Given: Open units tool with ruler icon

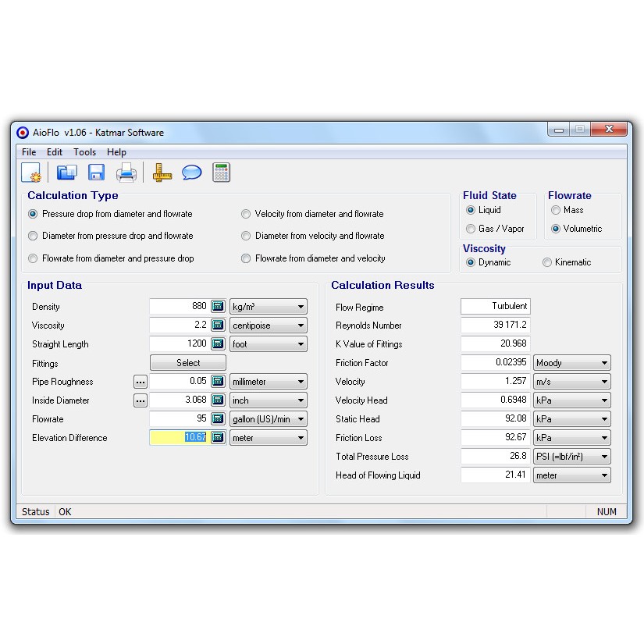Looking at the screenshot, I should point(162,172).
